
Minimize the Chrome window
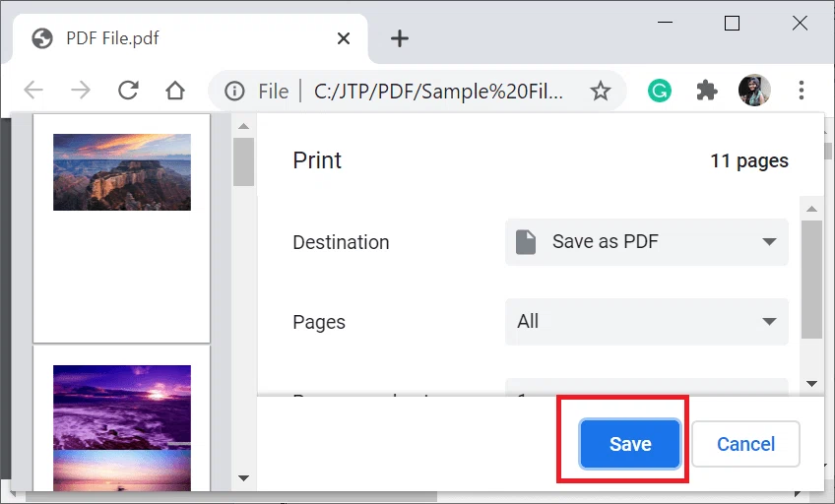pos(665,23)
